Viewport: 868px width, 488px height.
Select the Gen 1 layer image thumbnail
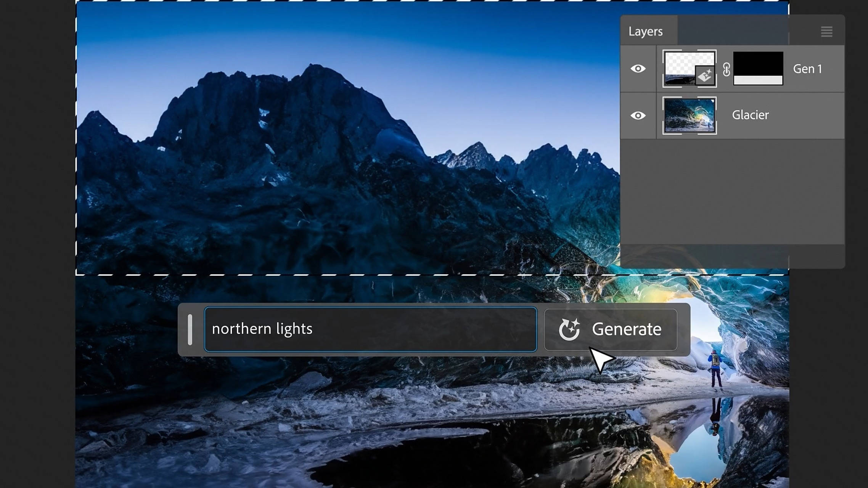[683, 63]
